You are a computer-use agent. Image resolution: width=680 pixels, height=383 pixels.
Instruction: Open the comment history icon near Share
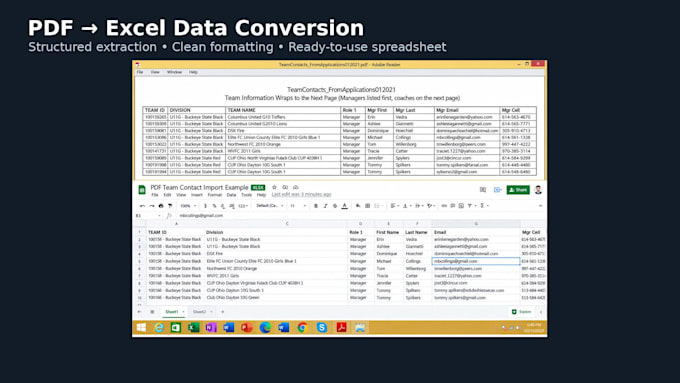pyautogui.click(x=483, y=190)
